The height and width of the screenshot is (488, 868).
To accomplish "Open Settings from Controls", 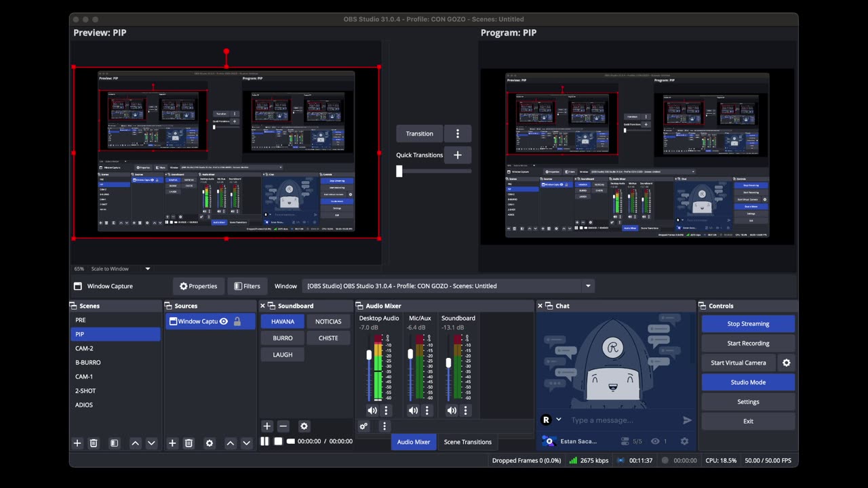I will (x=748, y=402).
